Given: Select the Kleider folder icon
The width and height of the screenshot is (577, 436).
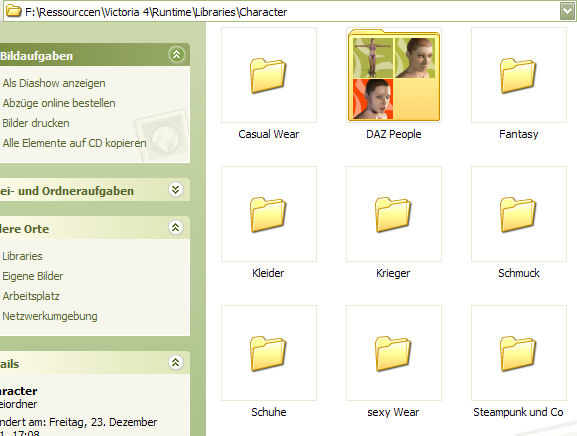Looking at the screenshot, I should [268, 215].
